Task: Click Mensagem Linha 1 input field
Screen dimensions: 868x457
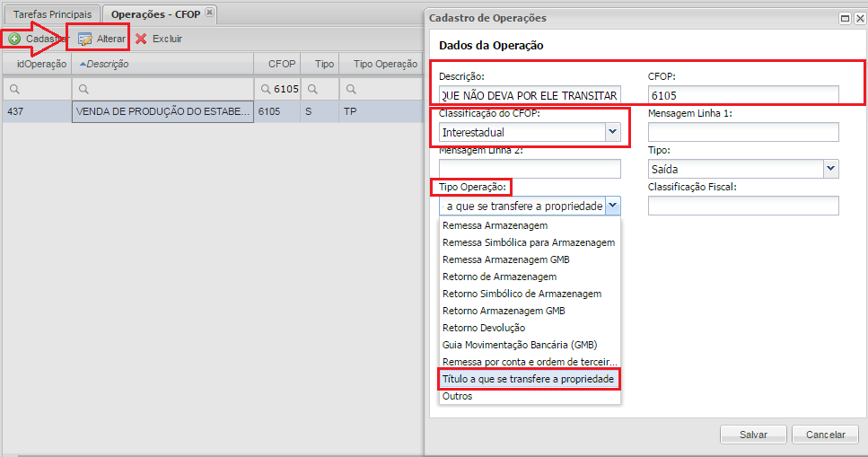Action: pyautogui.click(x=743, y=132)
